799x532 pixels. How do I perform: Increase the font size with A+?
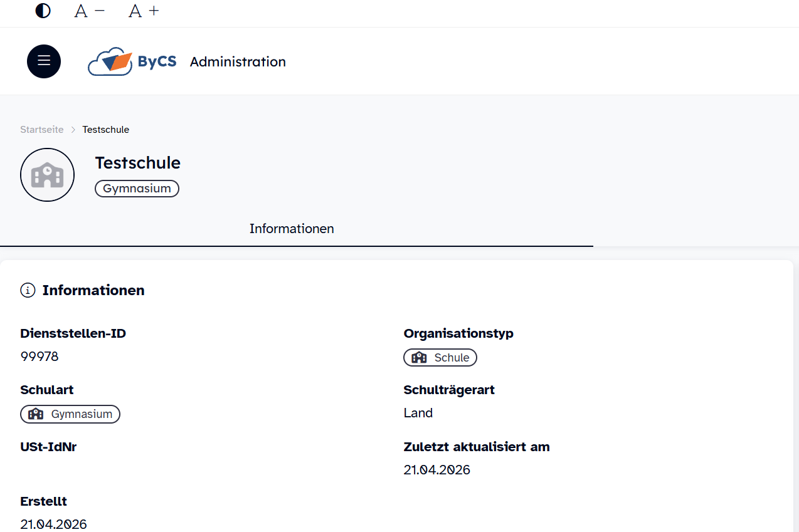(143, 10)
